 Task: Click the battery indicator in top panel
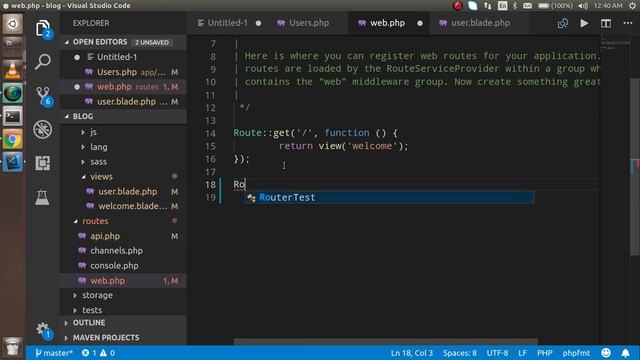pos(555,6)
